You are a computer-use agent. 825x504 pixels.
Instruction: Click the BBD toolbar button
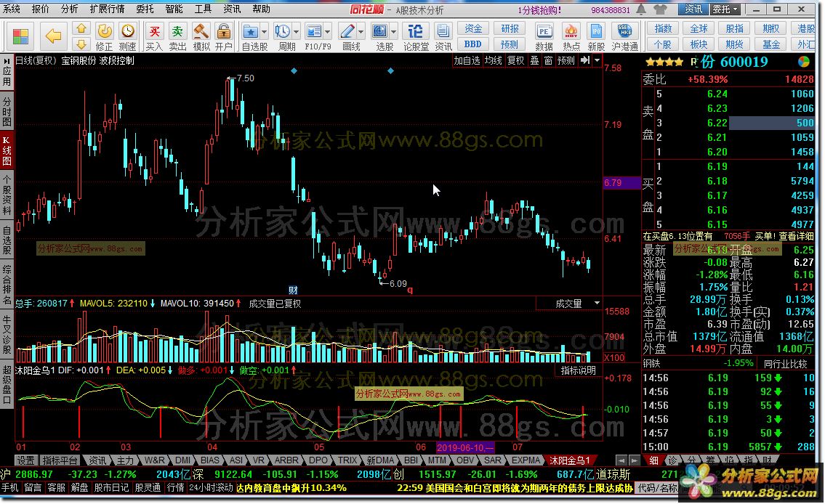point(473,44)
